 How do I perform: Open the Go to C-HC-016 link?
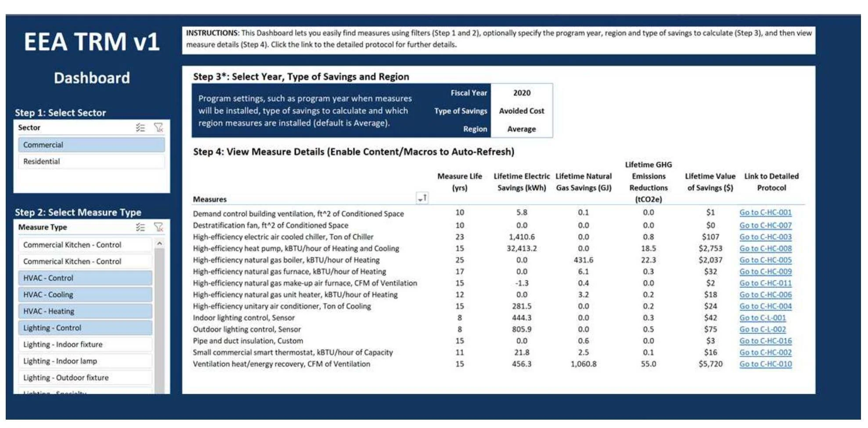point(765,341)
